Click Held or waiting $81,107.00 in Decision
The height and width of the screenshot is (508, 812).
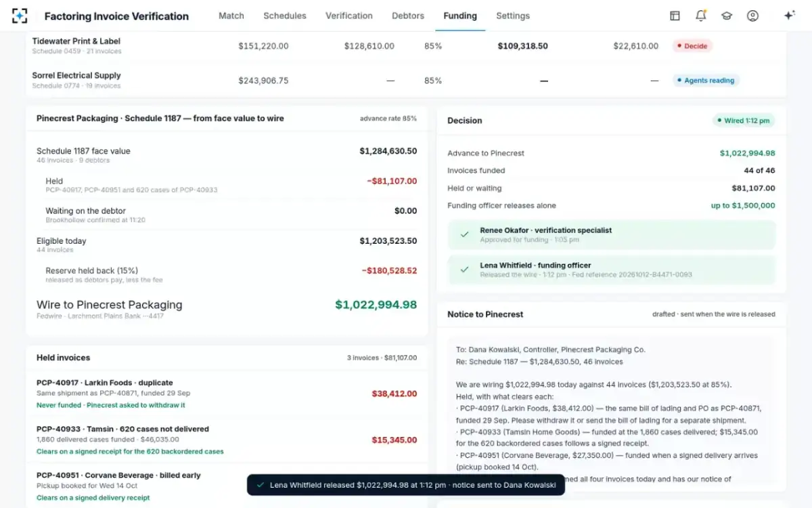[753, 188]
